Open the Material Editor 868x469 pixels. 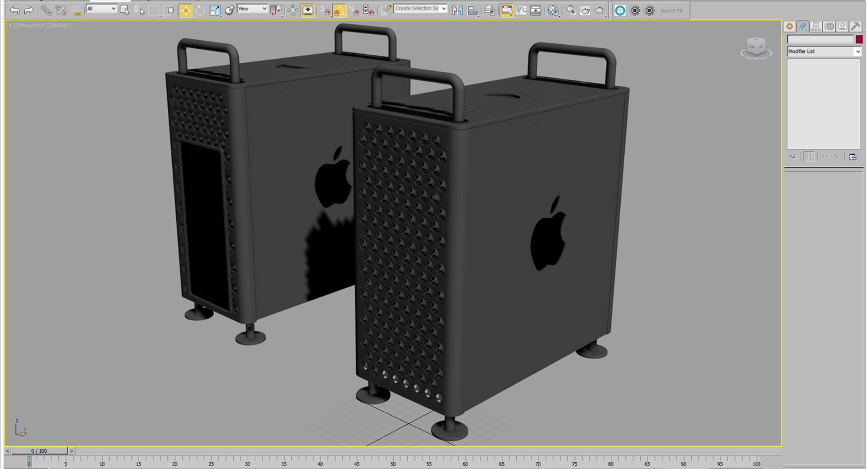[553, 10]
